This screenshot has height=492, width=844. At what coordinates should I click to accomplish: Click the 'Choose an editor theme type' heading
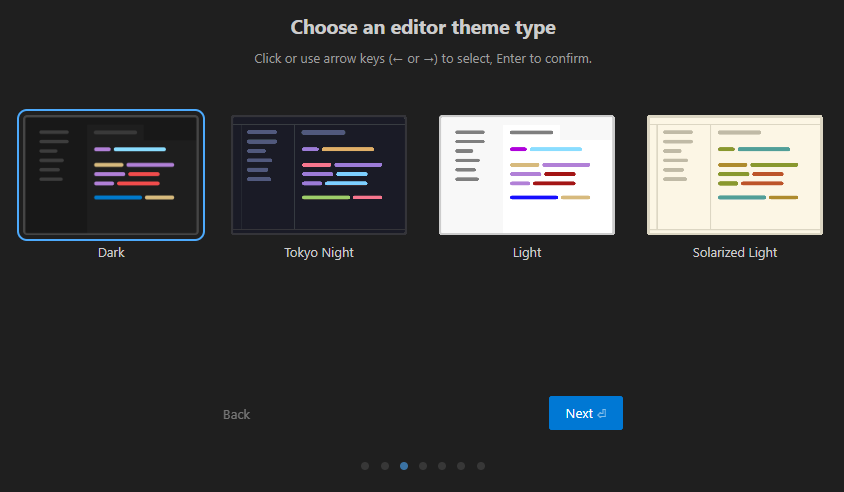423,27
